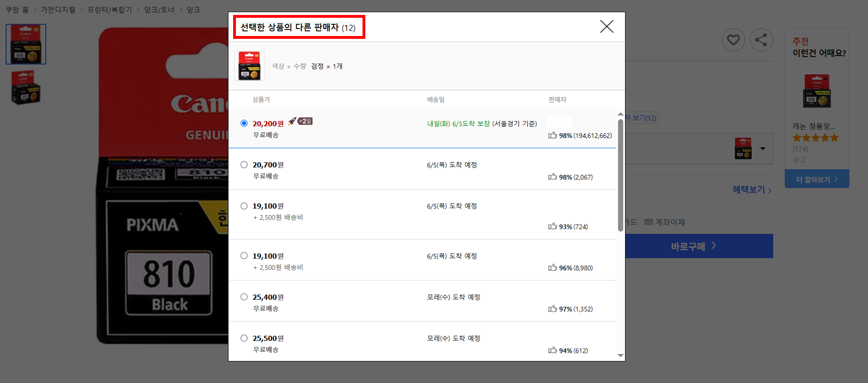This screenshot has height=383, width=868.
Task: Open the 잉크/토너 breadcrumb
Action: [159, 10]
